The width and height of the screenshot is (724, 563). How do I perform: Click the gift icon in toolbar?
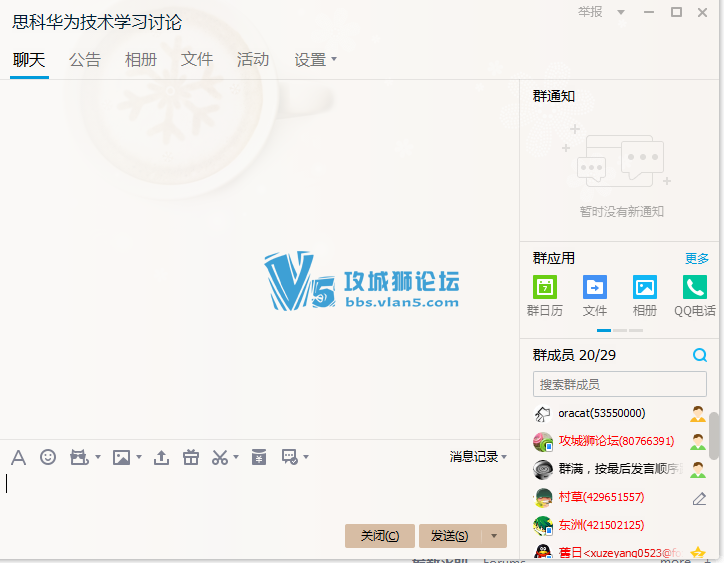(191, 457)
